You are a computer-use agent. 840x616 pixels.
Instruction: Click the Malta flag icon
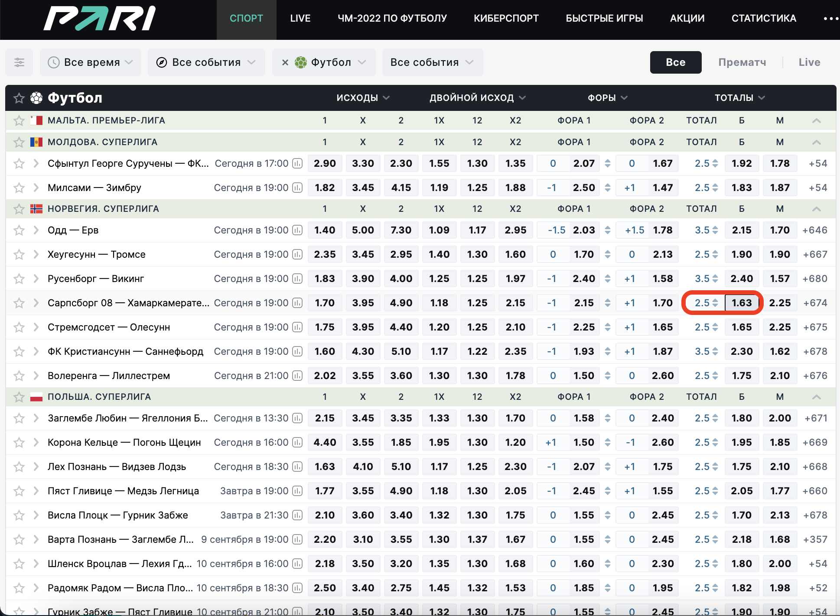(x=36, y=120)
